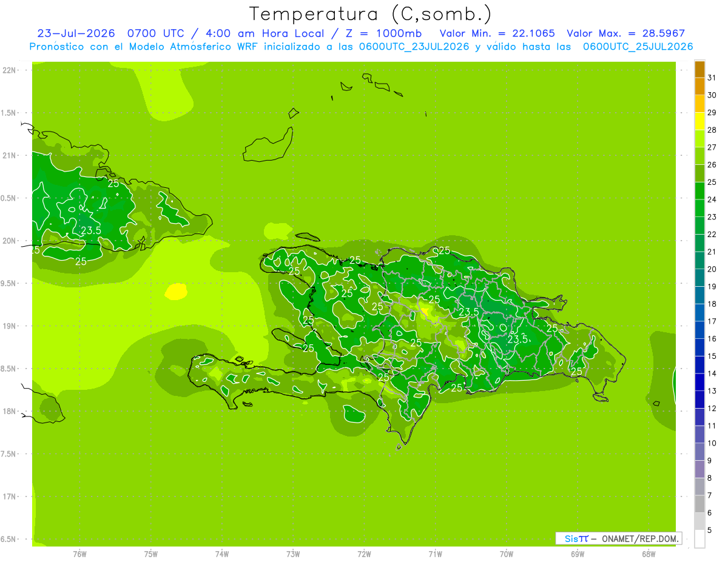This screenshot has width=728, height=562.
Task: Click the 1.5N latitude axis label
Action: click(8, 113)
